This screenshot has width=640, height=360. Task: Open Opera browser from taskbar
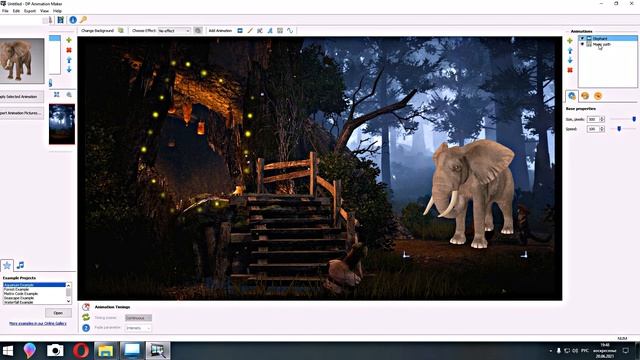[x=80, y=351]
